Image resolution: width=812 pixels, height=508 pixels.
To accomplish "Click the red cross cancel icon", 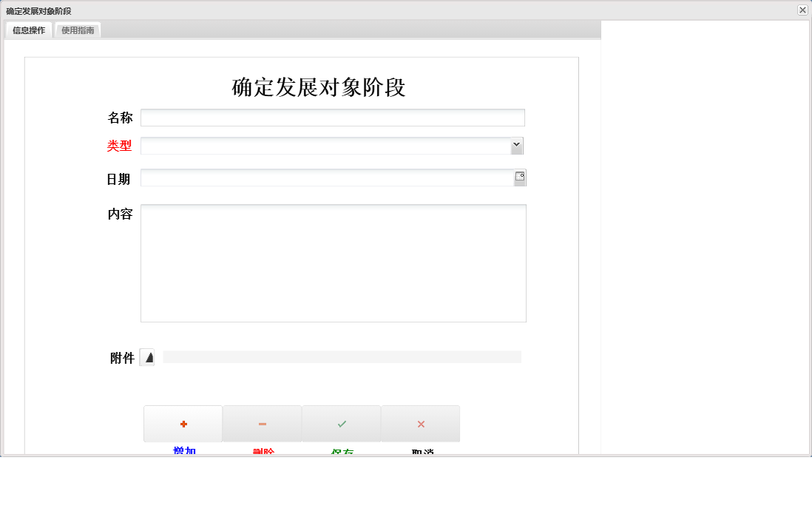I will click(x=420, y=423).
